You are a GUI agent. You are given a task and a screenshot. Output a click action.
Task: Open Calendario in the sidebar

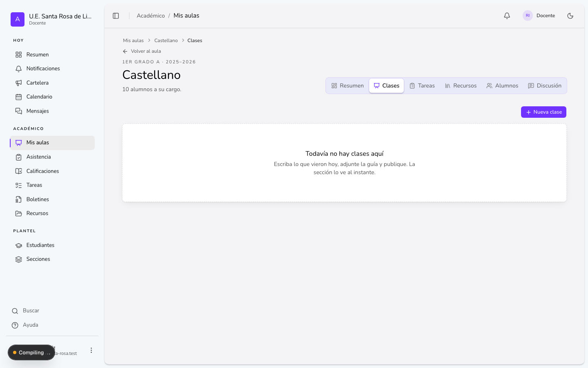[x=52, y=97]
